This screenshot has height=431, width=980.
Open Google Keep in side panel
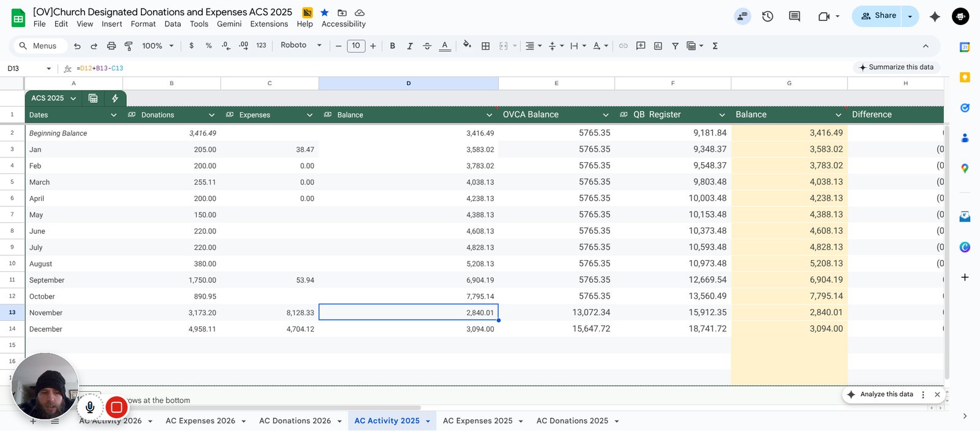pyautogui.click(x=965, y=77)
